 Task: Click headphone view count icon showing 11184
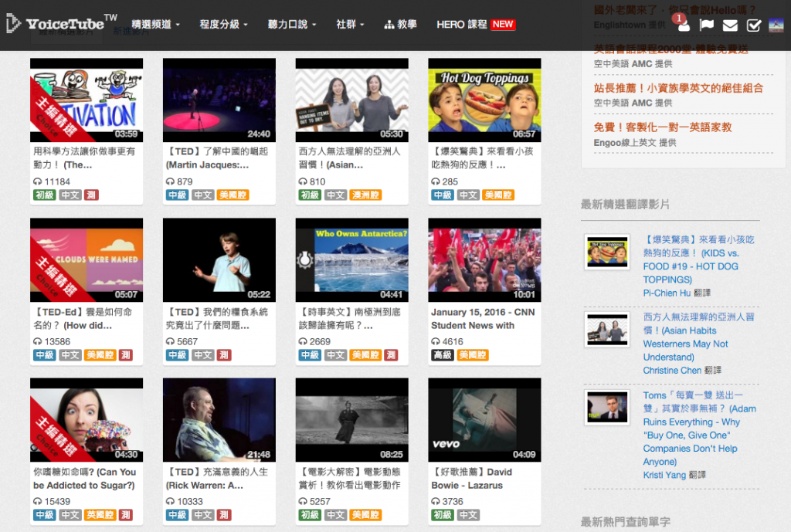38,182
